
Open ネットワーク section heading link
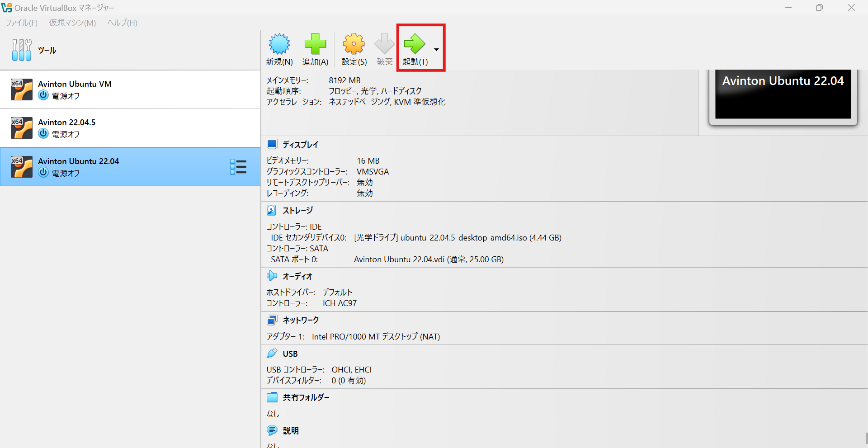tap(301, 320)
